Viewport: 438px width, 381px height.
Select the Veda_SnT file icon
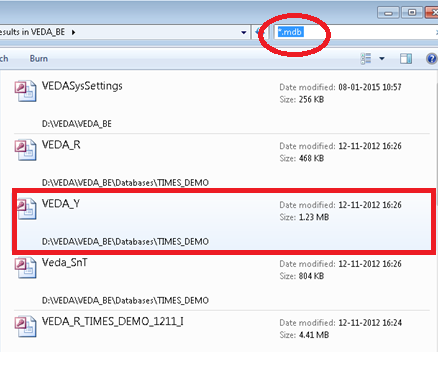(25, 268)
